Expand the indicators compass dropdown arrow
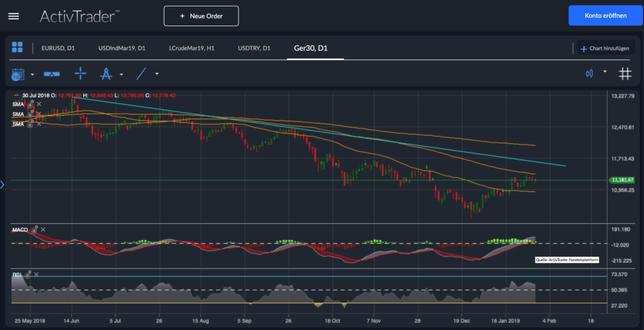644x330 pixels. coord(121,75)
